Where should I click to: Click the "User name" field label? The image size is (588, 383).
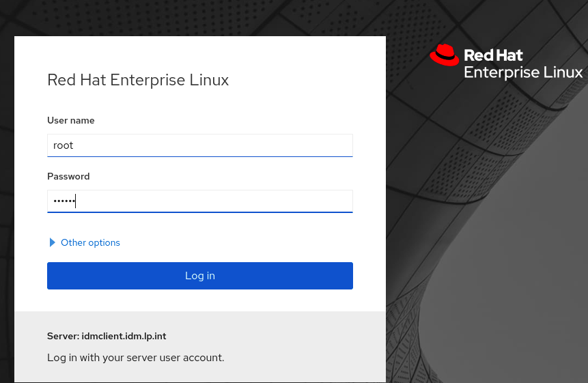click(71, 120)
